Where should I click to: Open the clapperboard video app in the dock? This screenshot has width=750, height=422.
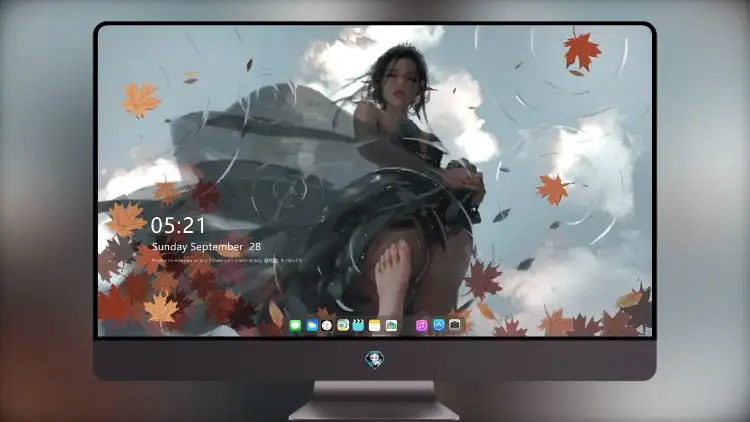[x=358, y=326]
